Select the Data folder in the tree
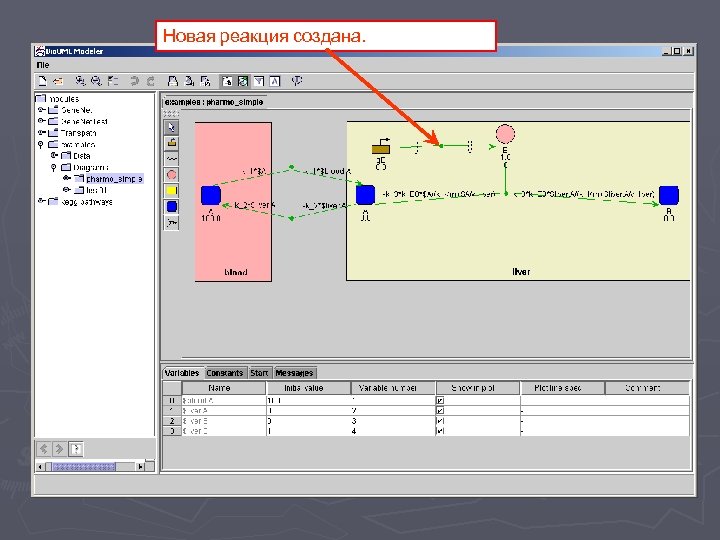The image size is (720, 540). pos(82,156)
